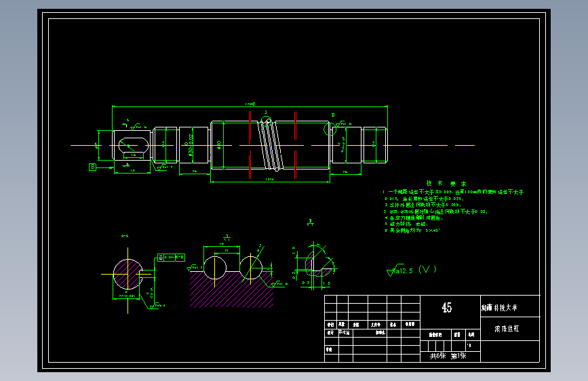Click technical requirement line 4 about relief grooves
The width and height of the screenshot is (588, 381).
pos(414,218)
